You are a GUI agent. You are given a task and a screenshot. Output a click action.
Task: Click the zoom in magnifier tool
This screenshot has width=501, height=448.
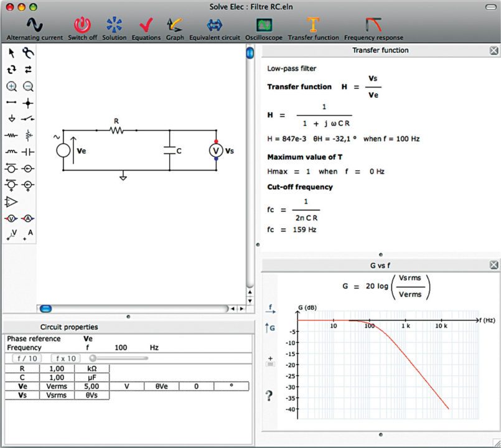[x=12, y=86]
